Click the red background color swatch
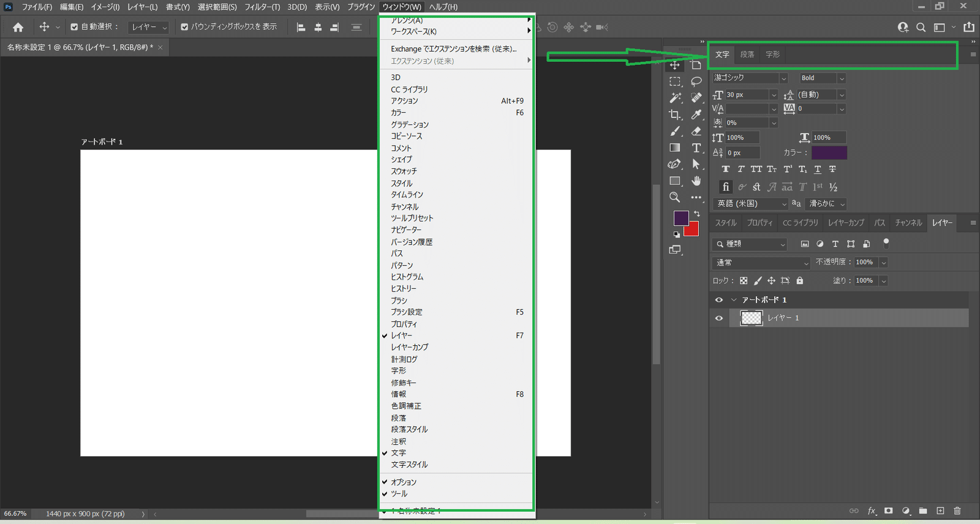 point(693,230)
